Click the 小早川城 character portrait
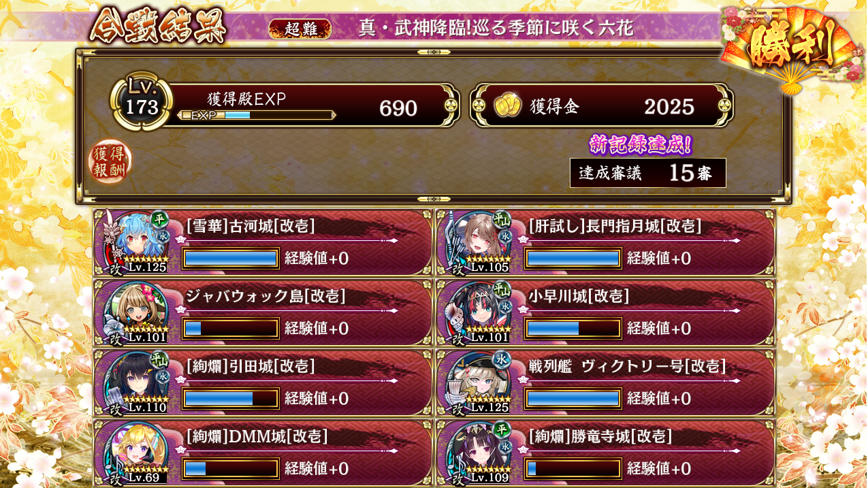The width and height of the screenshot is (868, 488). (x=478, y=312)
